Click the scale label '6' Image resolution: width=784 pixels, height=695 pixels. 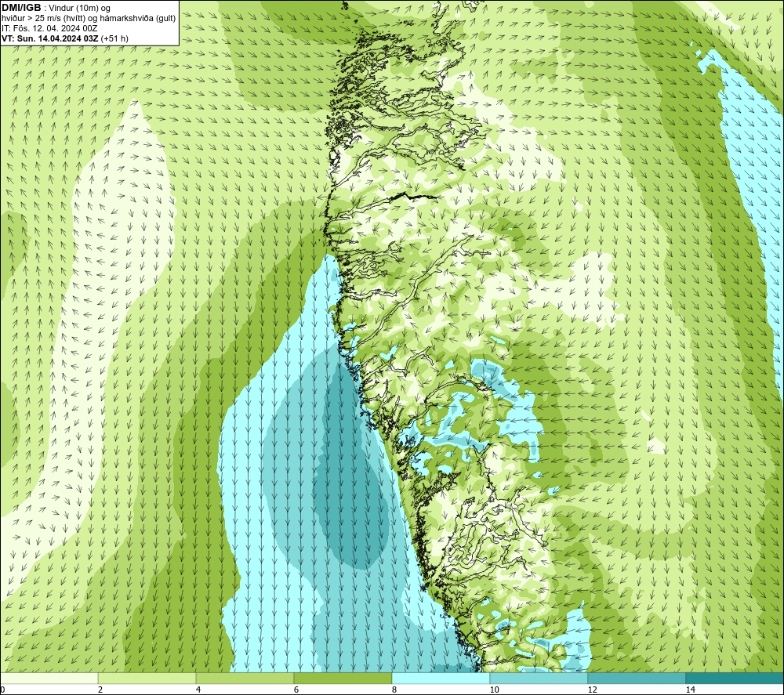pos(296,690)
